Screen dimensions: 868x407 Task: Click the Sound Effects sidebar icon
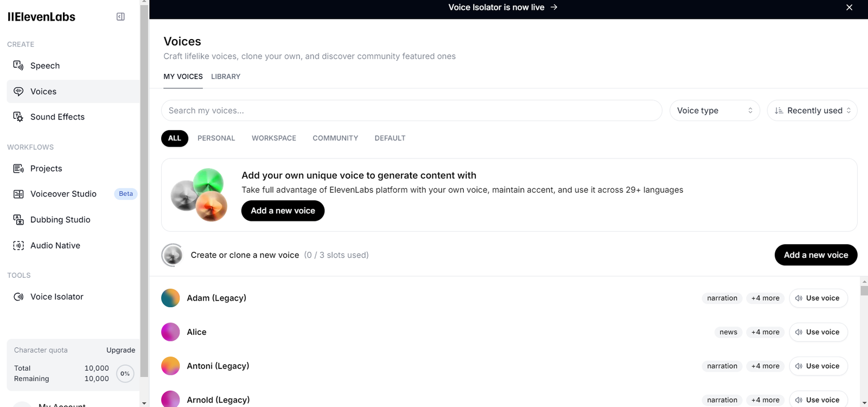(18, 117)
